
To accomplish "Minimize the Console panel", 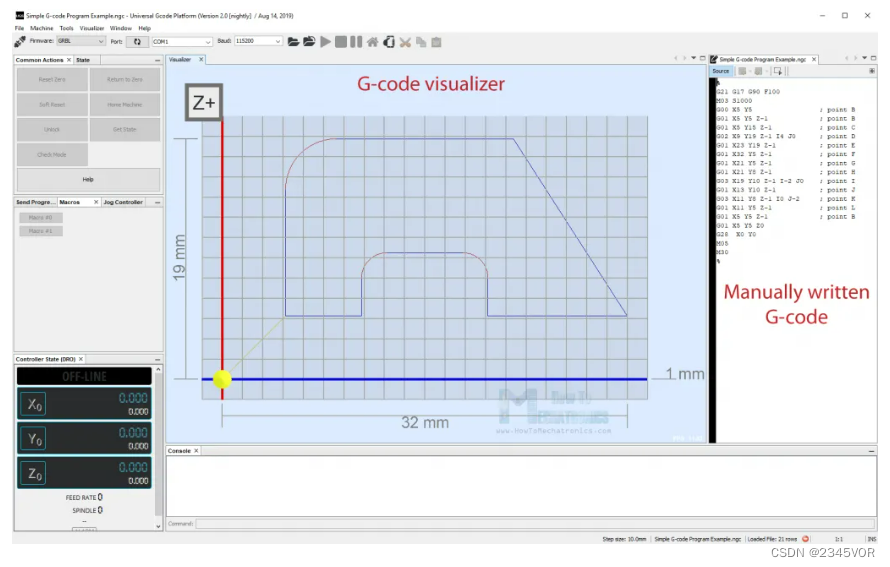I will point(871,451).
